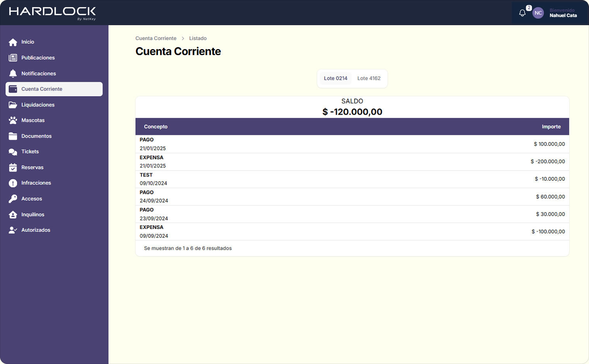Click the paw icon for Mascotas

13,120
